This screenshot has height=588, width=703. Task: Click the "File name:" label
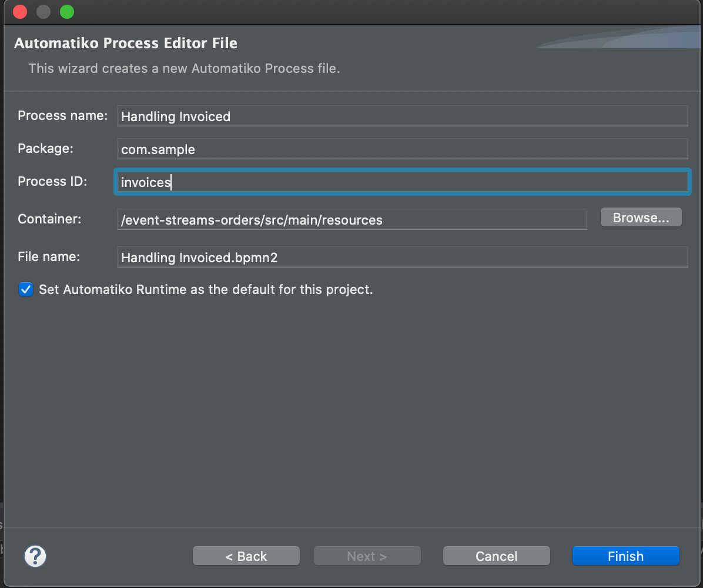click(49, 256)
